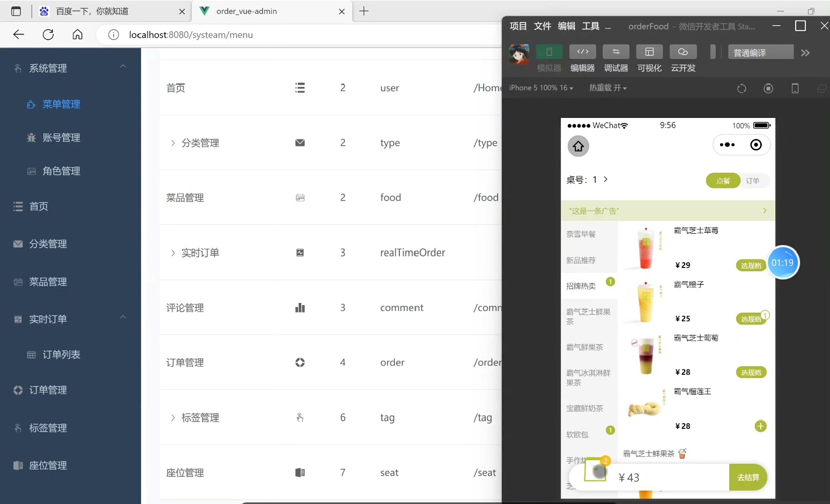Open 账号管理 in the sidebar
Image resolution: width=830 pixels, height=504 pixels.
coord(61,138)
